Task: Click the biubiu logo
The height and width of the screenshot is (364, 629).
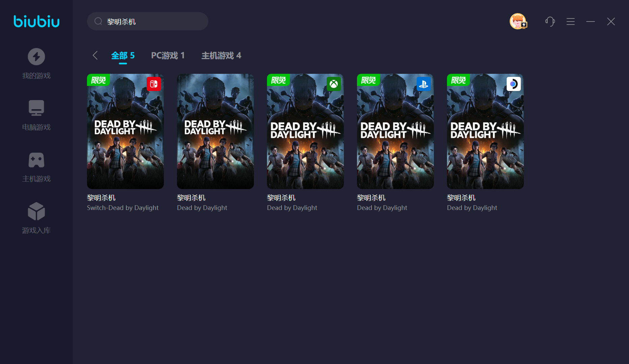Action: coord(36,21)
